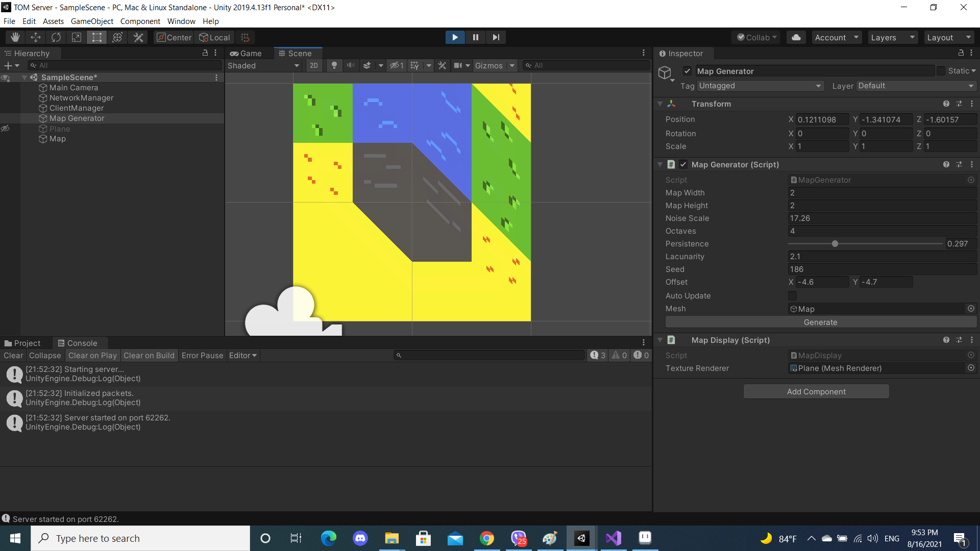The image size is (980, 551).
Task: Select the Rotate tool
Action: click(x=56, y=37)
